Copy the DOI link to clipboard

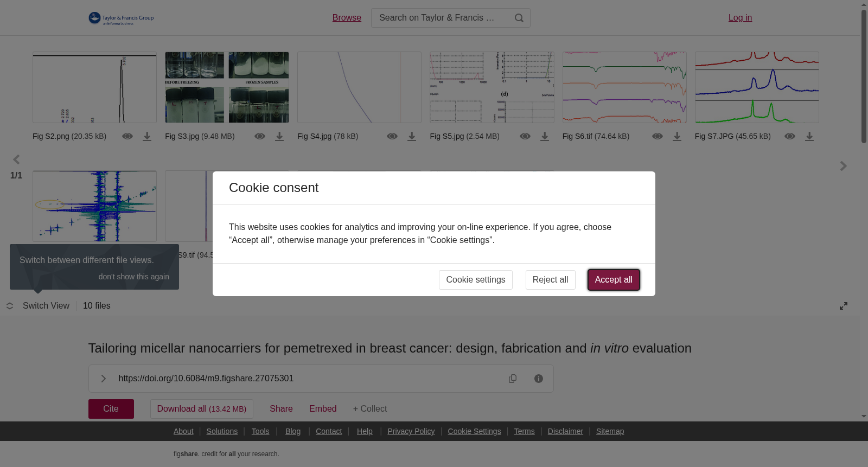[x=513, y=379]
